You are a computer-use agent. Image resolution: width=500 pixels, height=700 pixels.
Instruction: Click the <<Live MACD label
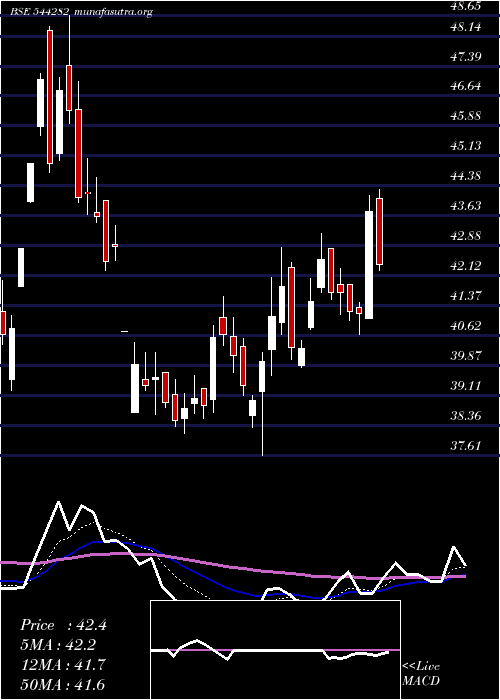[x=421, y=674]
